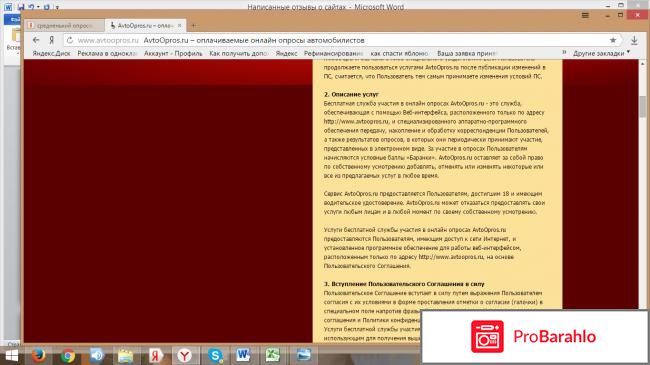Launch Firefox from the taskbar
This screenshot has height=365, width=650.
coord(39,355)
